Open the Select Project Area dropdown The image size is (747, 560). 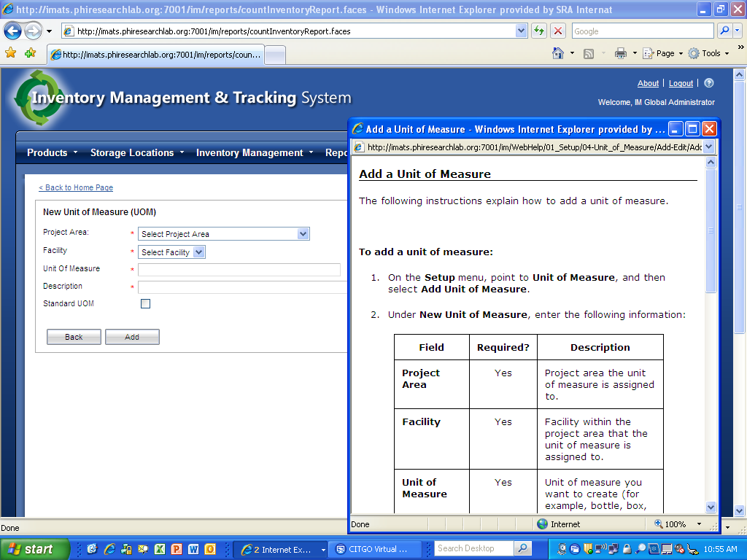pos(223,234)
